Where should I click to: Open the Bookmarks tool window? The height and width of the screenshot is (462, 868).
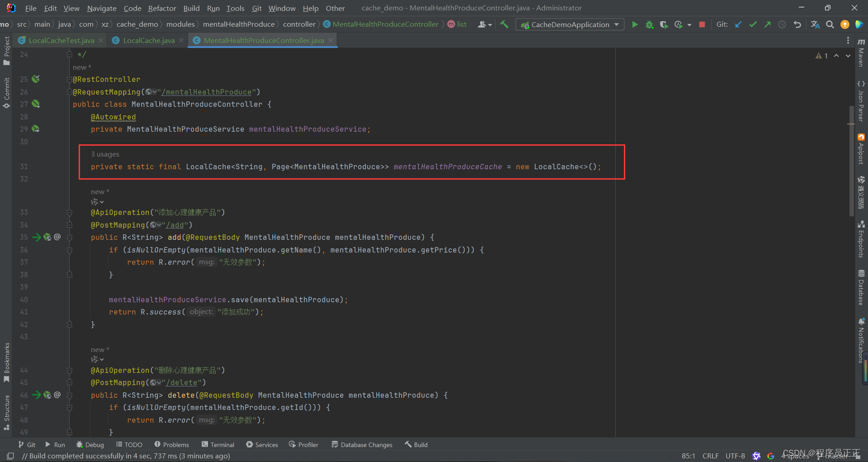pyautogui.click(x=6, y=362)
